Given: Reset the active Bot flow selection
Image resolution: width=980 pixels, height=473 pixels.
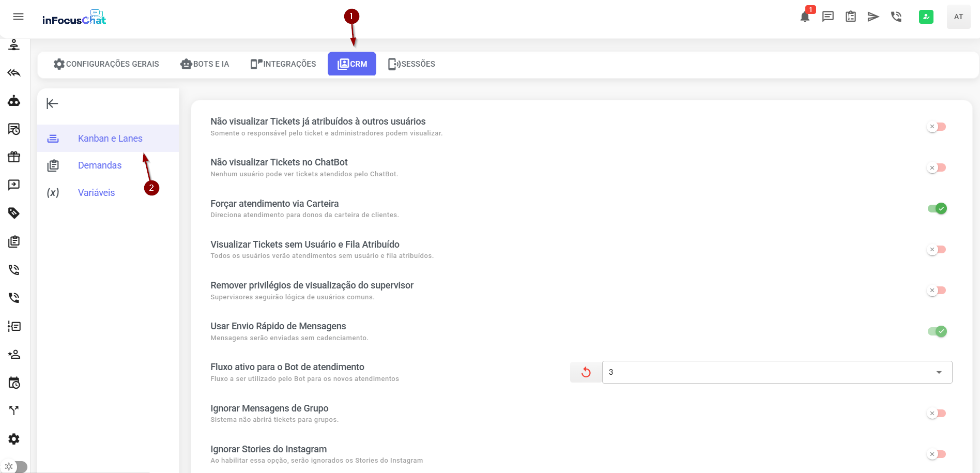Looking at the screenshot, I should (586, 372).
